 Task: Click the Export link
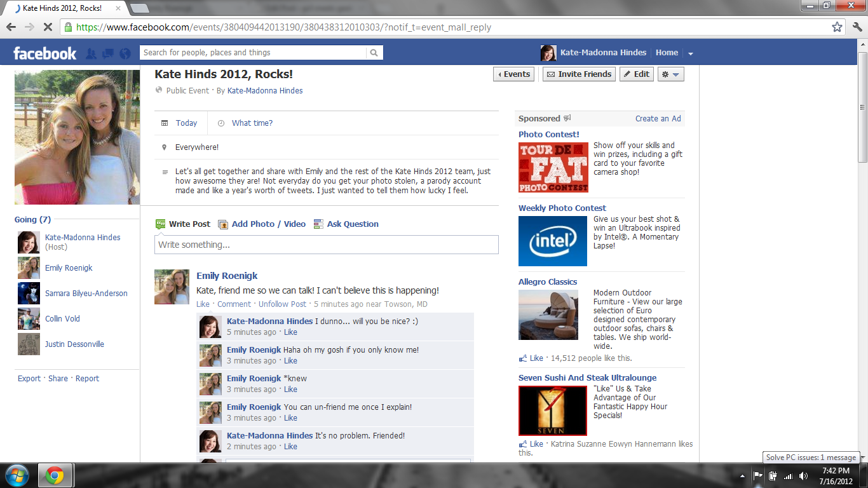coord(29,379)
